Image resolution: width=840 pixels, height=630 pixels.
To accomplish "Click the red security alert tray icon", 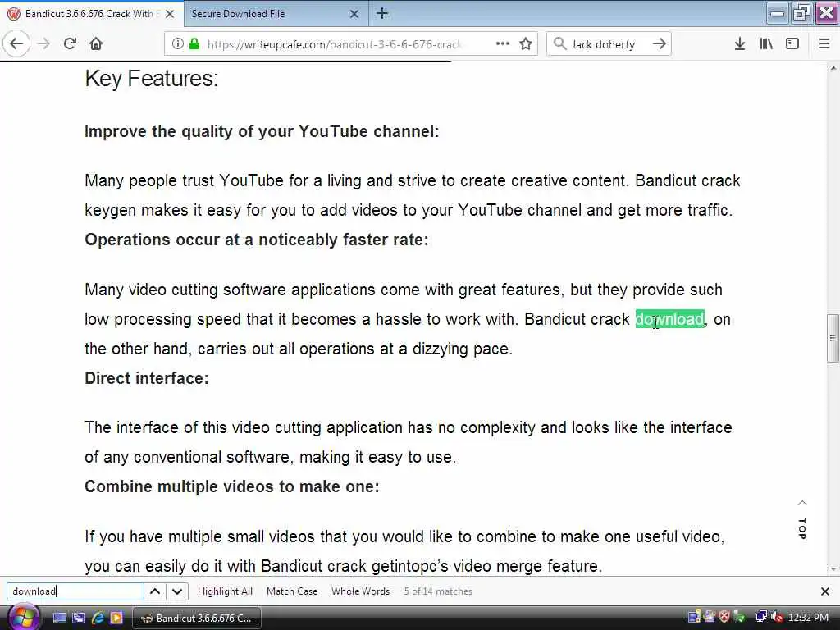I will click(x=724, y=617).
